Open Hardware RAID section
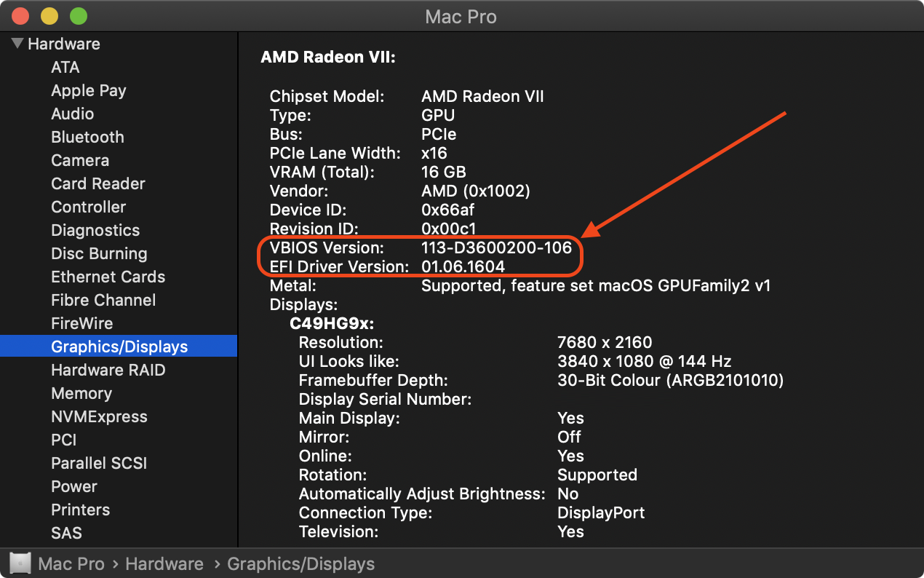This screenshot has width=924, height=578. click(108, 370)
